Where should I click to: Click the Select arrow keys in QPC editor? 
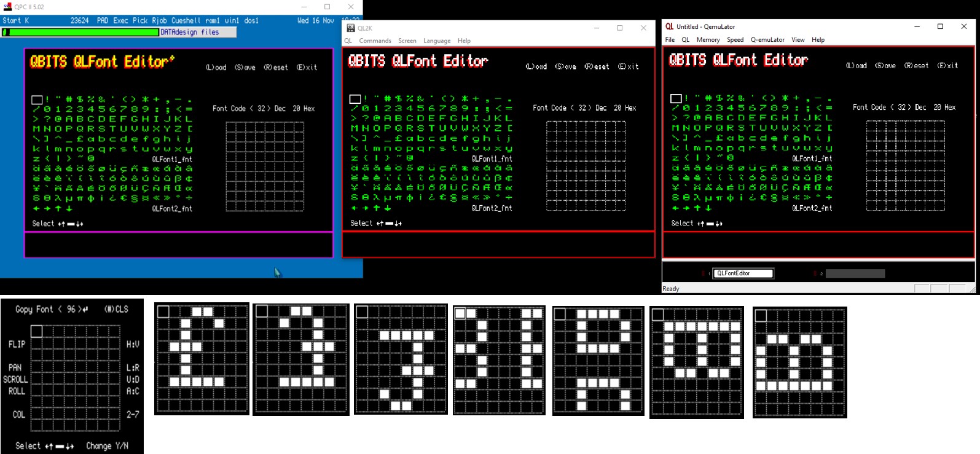(x=71, y=224)
